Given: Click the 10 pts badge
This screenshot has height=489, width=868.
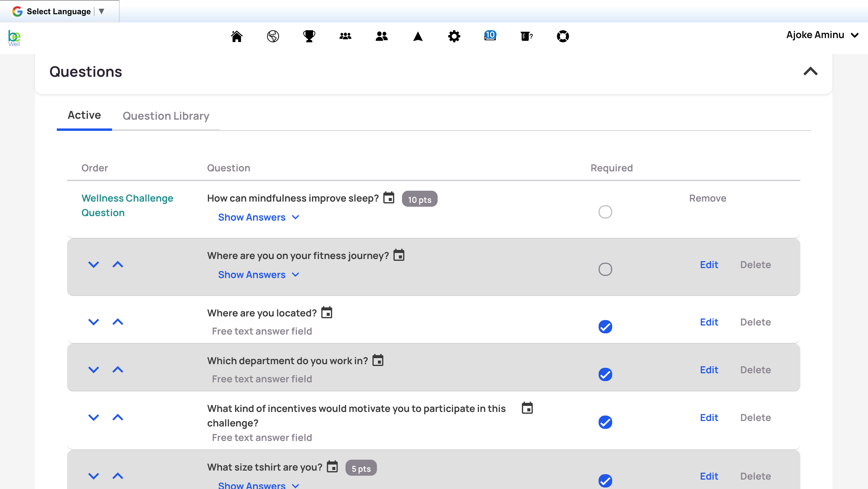Looking at the screenshot, I should click(x=420, y=199).
